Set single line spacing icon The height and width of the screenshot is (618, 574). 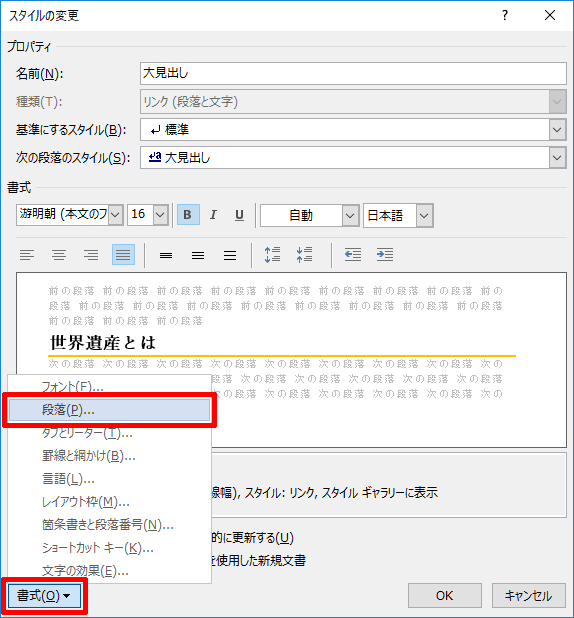click(x=166, y=255)
